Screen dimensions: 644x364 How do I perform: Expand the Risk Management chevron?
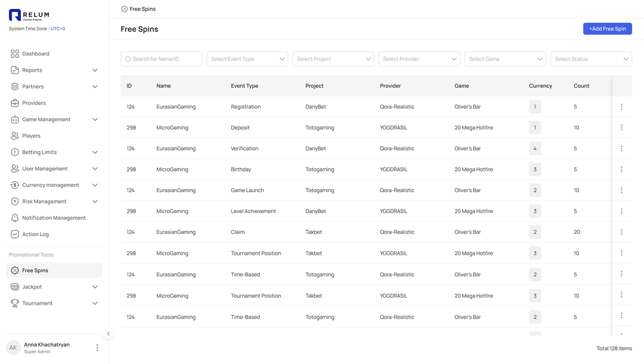click(95, 202)
